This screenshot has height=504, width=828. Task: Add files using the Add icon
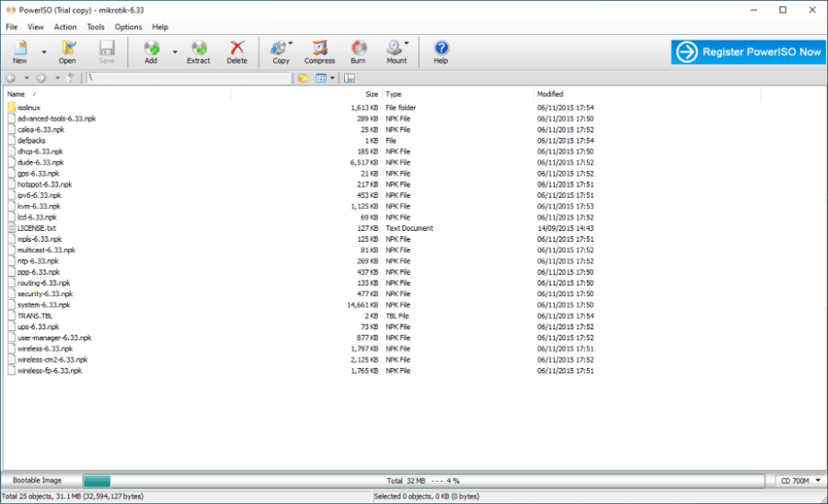tap(152, 48)
